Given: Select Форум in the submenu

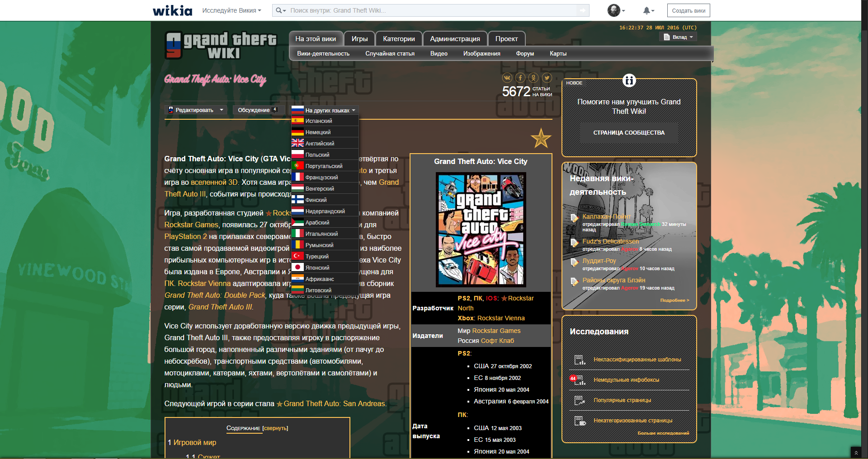Looking at the screenshot, I should click(x=525, y=53).
